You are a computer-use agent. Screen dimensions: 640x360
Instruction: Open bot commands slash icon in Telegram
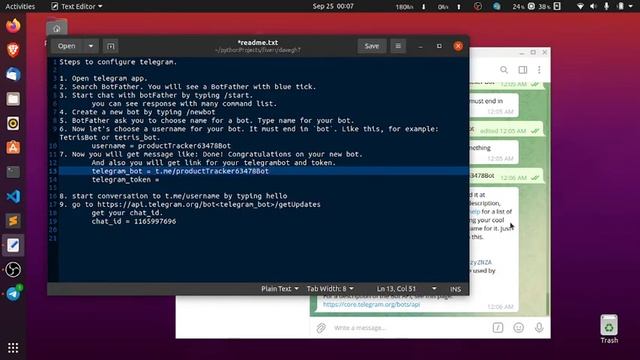498,328
